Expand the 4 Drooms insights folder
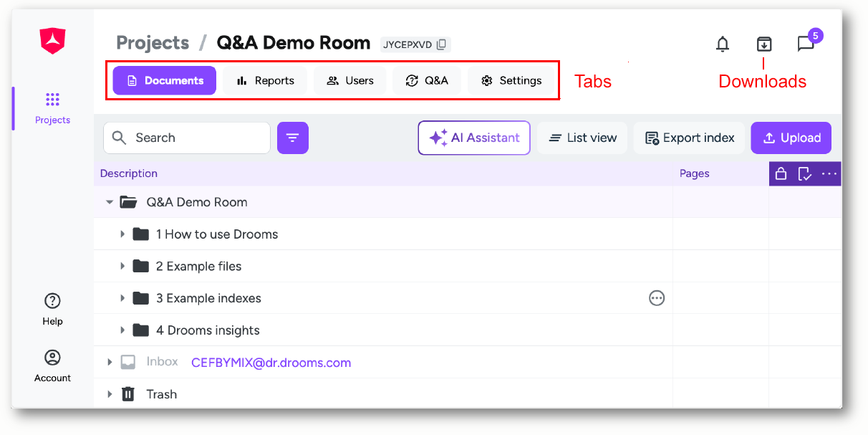Viewport: 868px width, 435px height. [x=122, y=330]
